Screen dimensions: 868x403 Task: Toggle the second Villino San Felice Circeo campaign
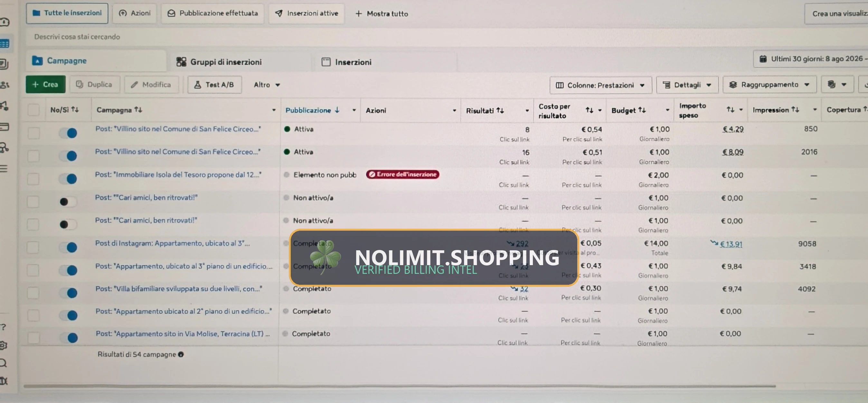point(68,156)
